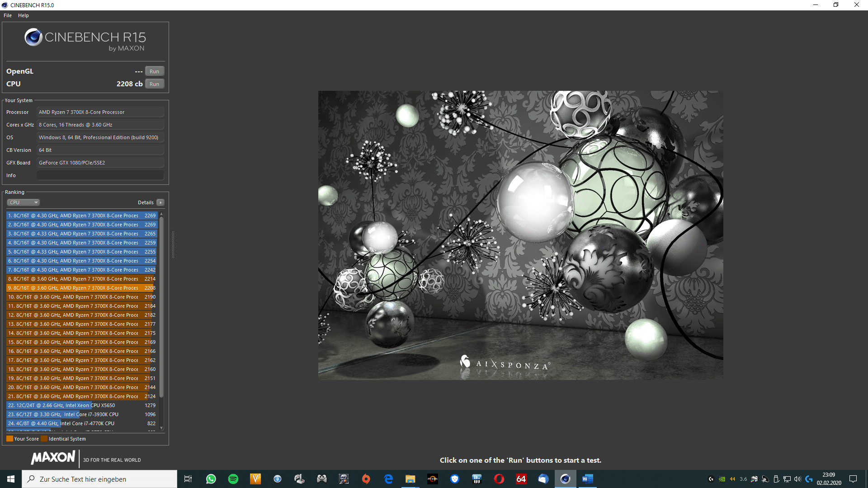The height and width of the screenshot is (488, 868).
Task: Open the CPU ranking type dropdown
Action: (x=24, y=202)
